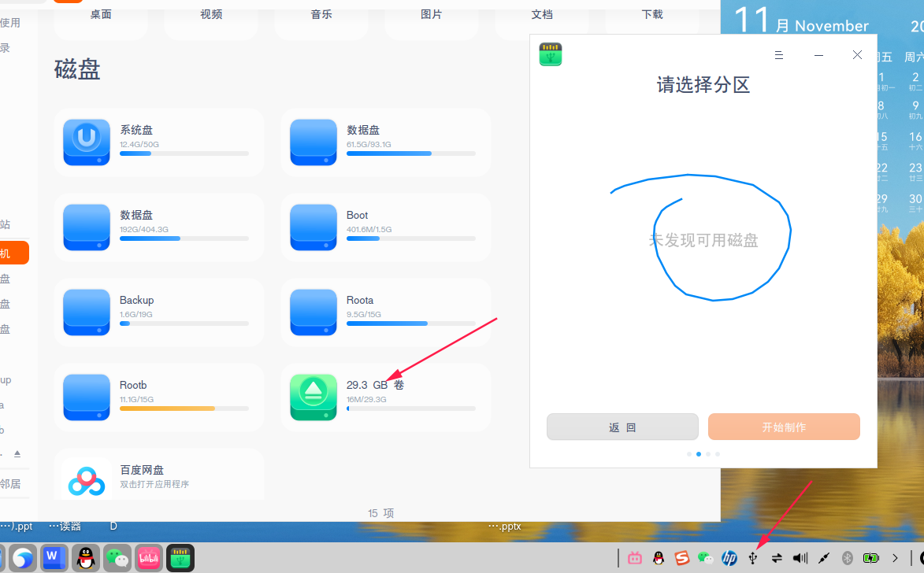Click the Rootb orange usage bar

[184, 408]
